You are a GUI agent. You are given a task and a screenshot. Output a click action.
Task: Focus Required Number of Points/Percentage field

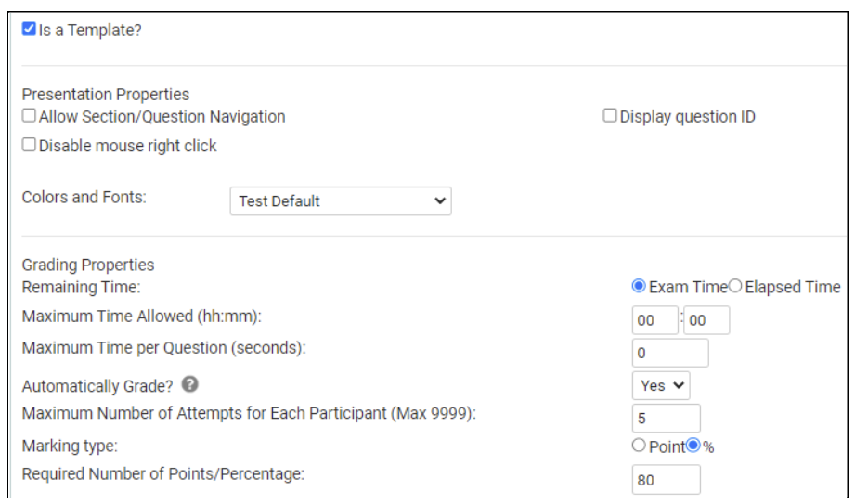(x=667, y=480)
